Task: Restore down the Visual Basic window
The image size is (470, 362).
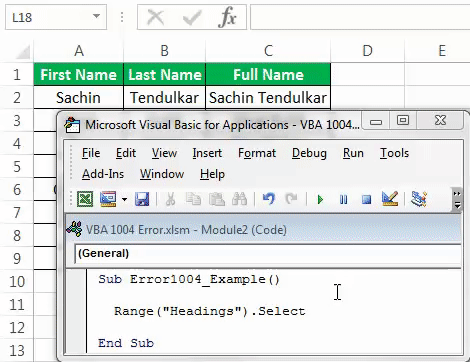Action: (x=403, y=120)
